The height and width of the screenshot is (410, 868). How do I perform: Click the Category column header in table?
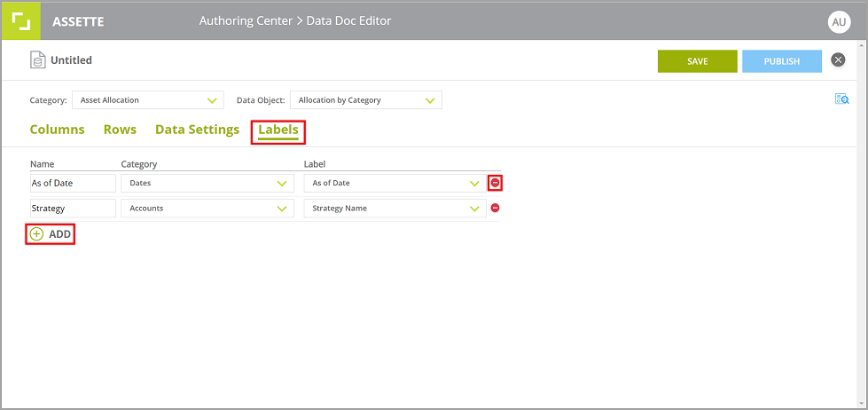tap(139, 164)
